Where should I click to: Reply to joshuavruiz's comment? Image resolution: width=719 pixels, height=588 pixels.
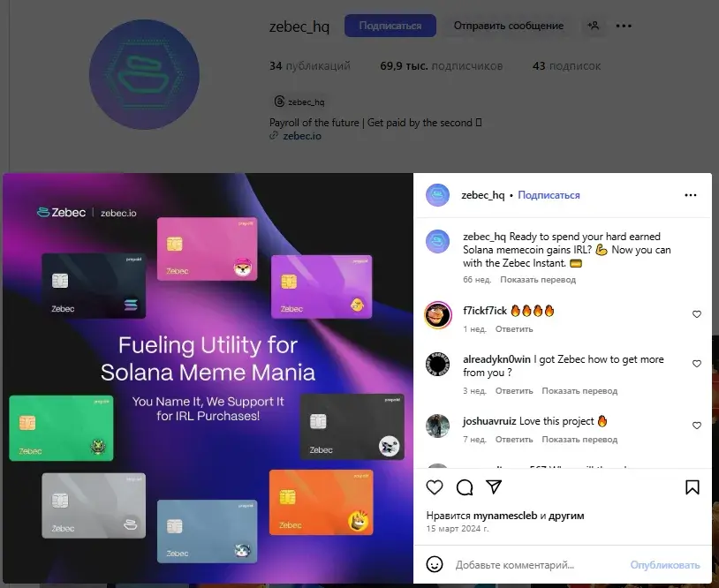point(514,440)
